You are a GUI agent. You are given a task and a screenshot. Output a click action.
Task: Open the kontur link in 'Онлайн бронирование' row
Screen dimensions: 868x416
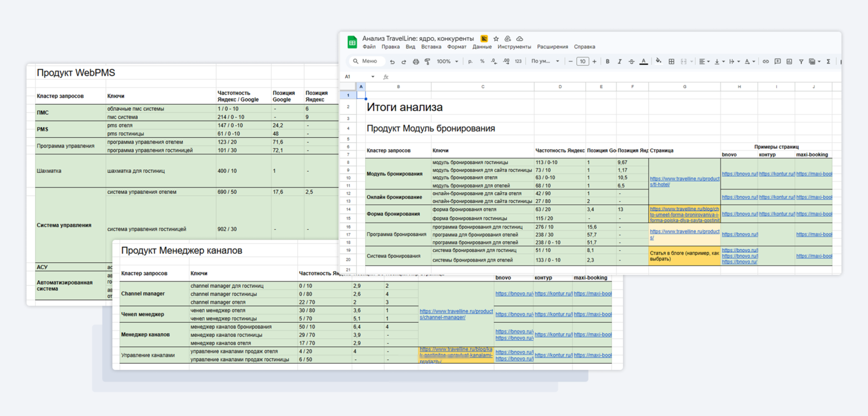776,197
